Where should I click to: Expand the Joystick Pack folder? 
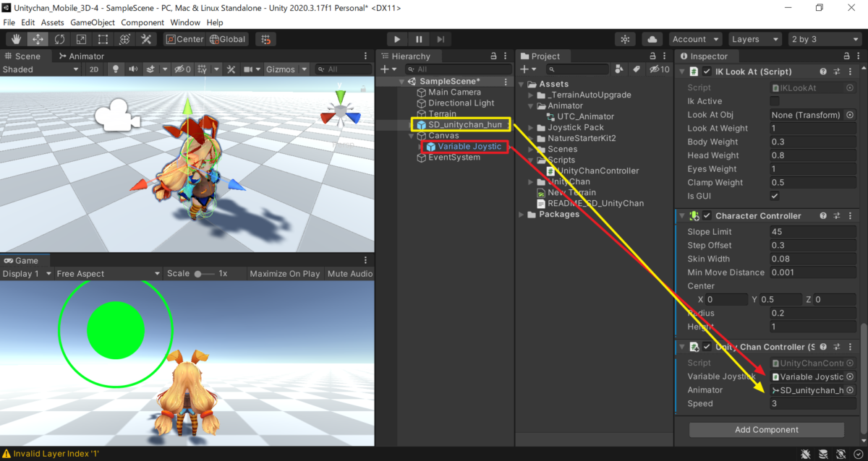point(531,128)
